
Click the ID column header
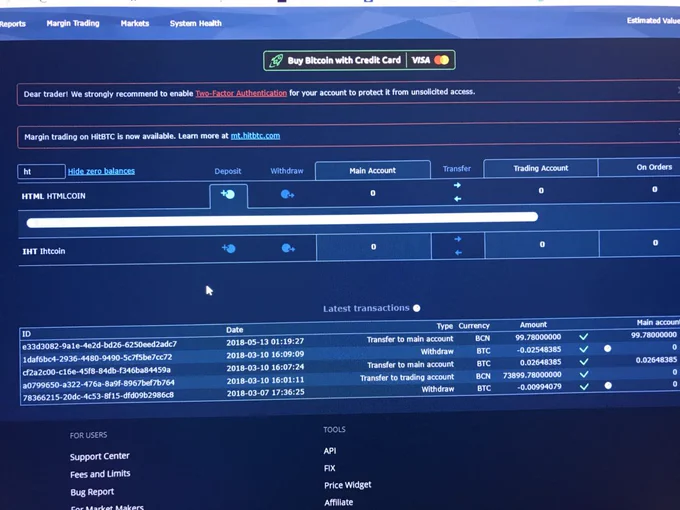click(x=26, y=334)
